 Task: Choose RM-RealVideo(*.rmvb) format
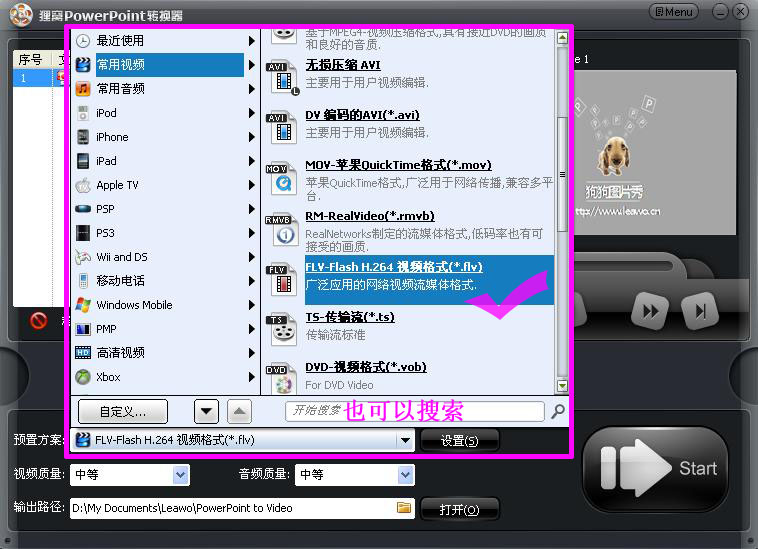[370, 216]
